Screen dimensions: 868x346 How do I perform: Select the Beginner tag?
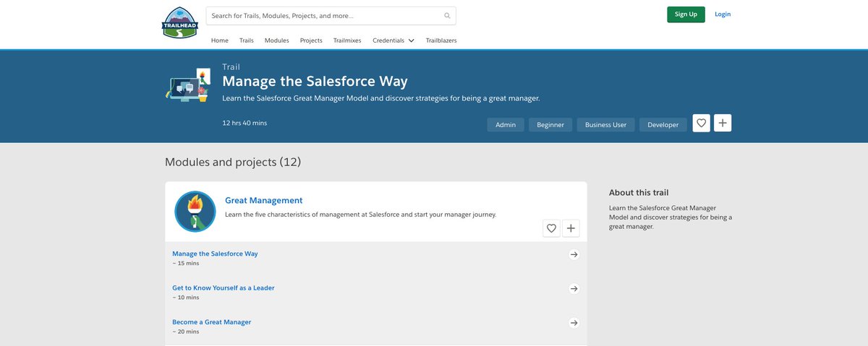[x=550, y=125]
